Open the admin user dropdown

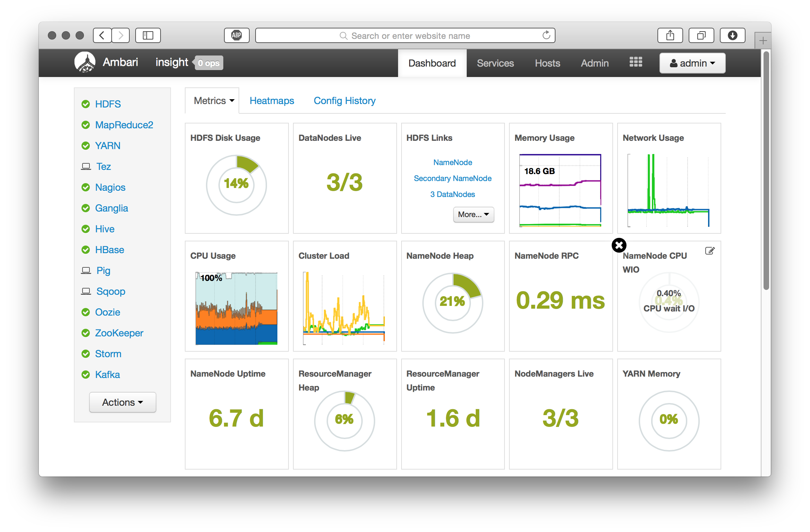(x=692, y=63)
